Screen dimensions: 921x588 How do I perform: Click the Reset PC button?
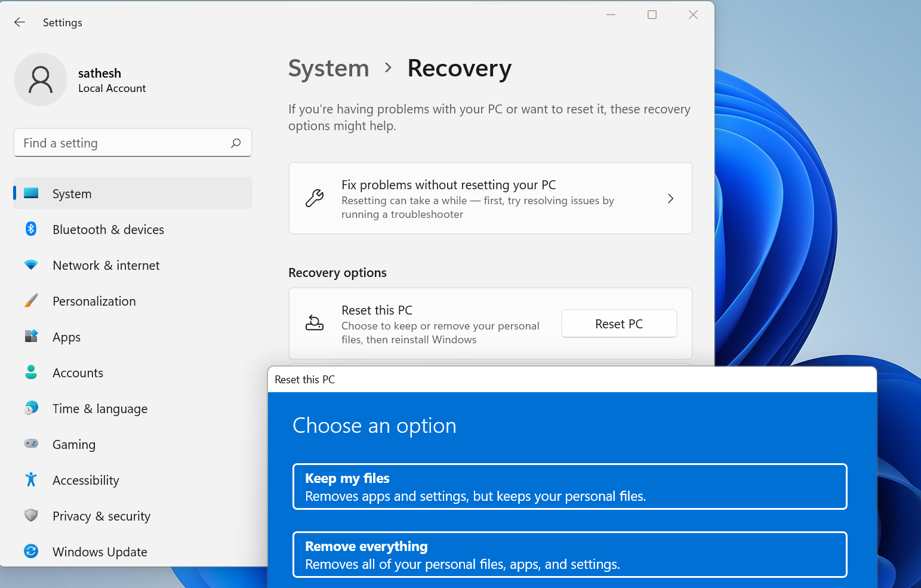coord(619,324)
